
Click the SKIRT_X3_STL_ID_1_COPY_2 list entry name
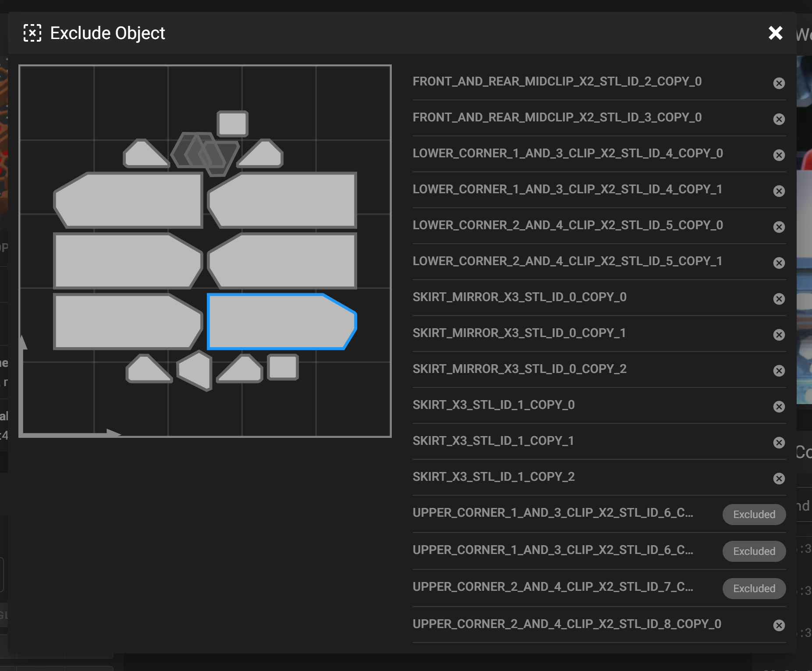[x=493, y=477]
